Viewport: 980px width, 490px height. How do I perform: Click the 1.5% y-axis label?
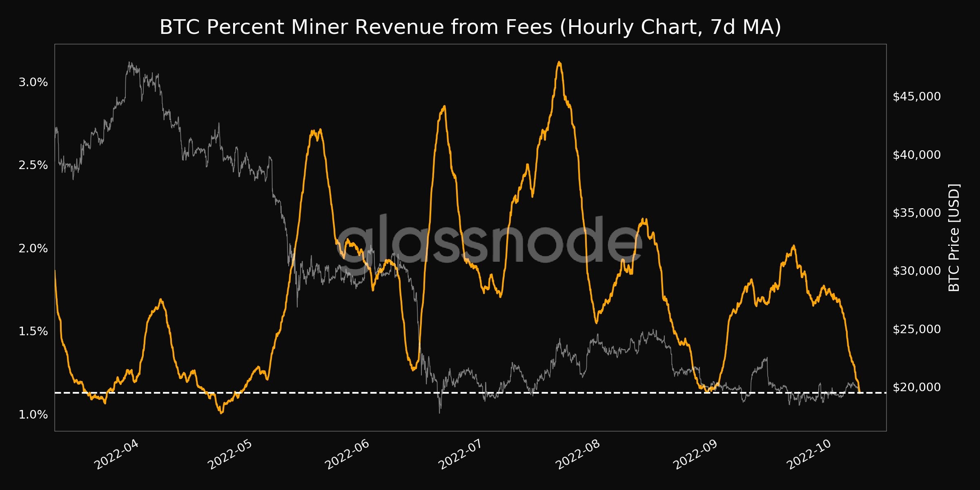pos(33,331)
